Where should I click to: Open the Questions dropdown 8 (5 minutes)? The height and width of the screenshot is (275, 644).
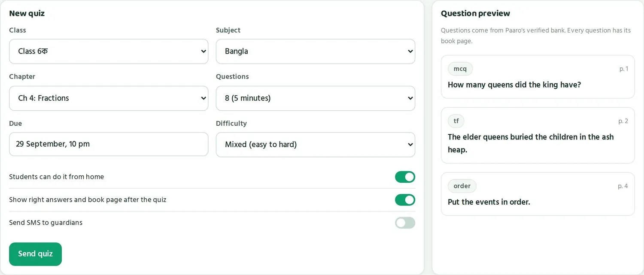coord(316,98)
